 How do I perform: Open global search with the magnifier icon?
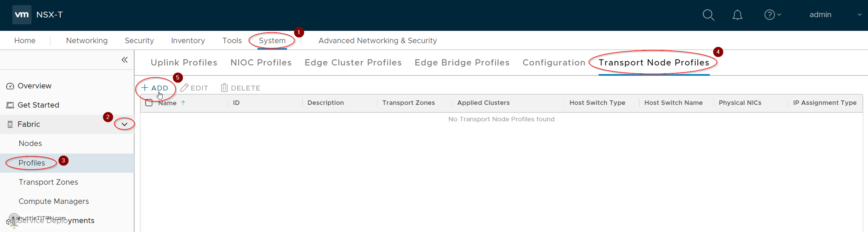[708, 15]
